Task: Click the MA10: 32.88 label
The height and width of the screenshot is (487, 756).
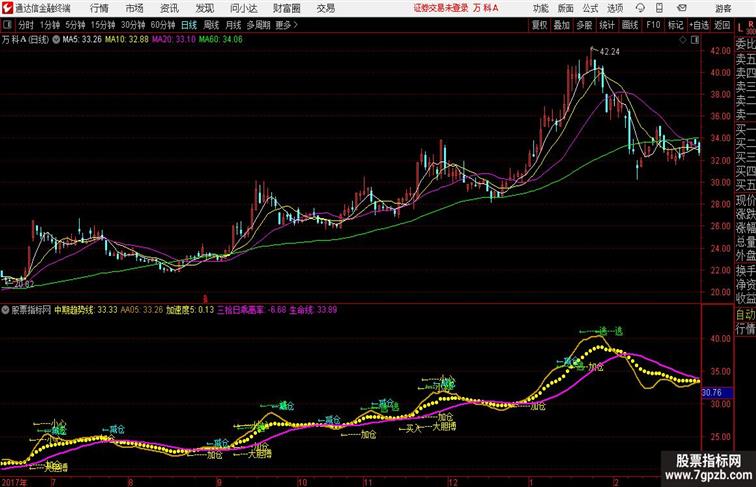Action: [127, 40]
